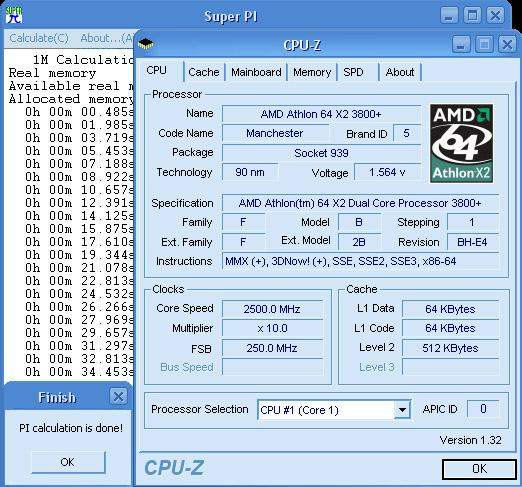Click the Brand ID value 5
Image resolution: width=522 pixels, height=487 pixels.
click(406, 133)
